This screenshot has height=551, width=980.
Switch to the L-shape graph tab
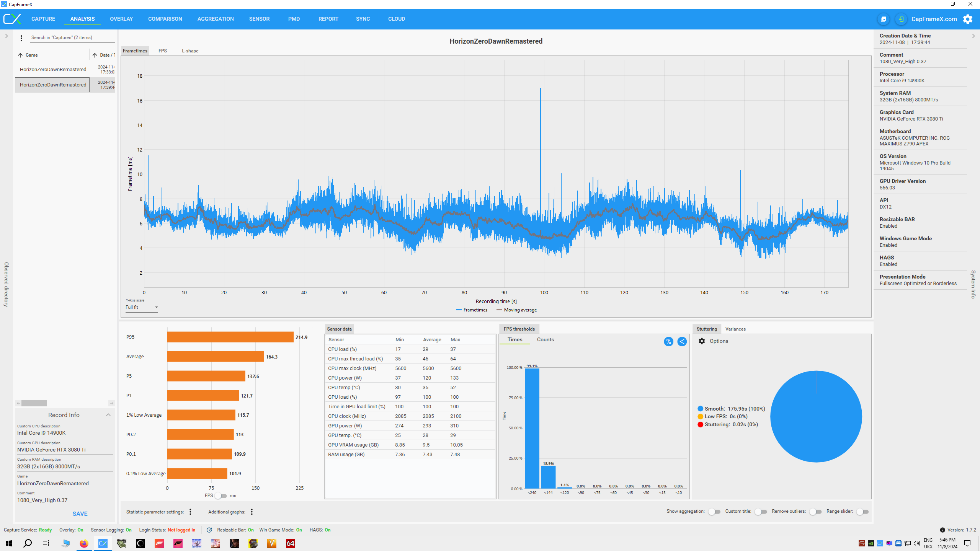point(190,51)
